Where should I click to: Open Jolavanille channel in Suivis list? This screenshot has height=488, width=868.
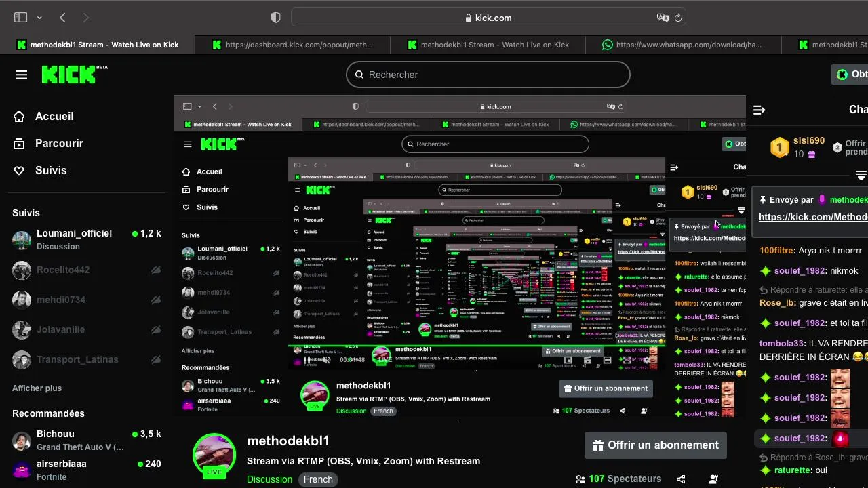tap(87, 329)
